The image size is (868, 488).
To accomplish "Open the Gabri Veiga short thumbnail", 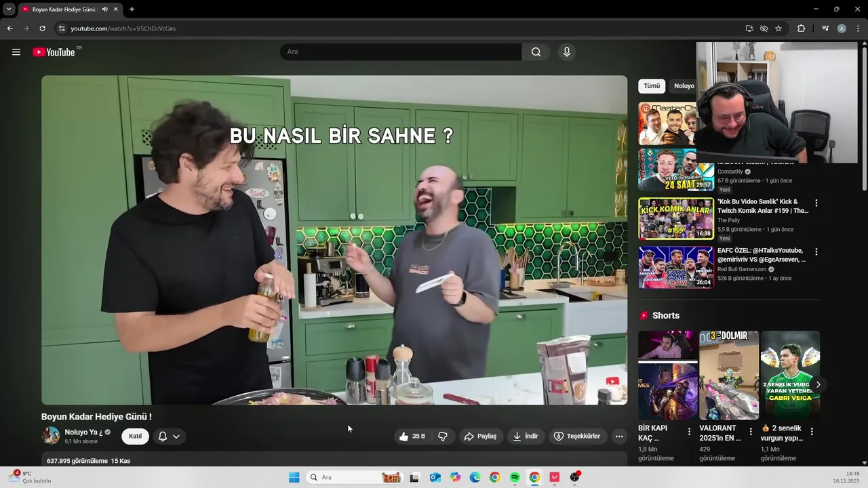I will (x=790, y=375).
